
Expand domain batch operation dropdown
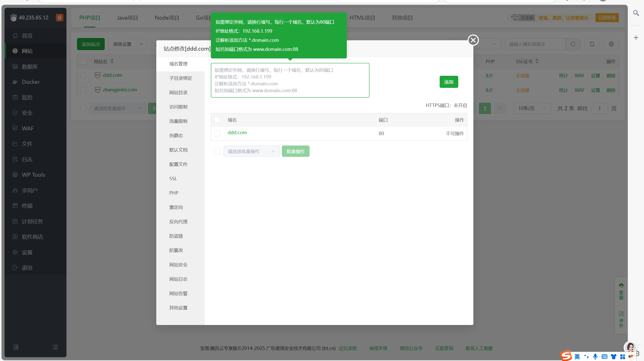251,151
